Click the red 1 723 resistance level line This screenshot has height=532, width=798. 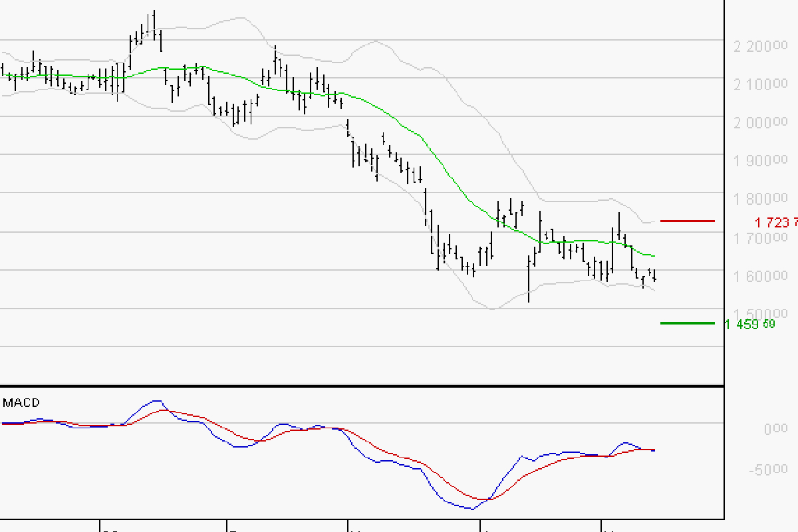coord(687,221)
